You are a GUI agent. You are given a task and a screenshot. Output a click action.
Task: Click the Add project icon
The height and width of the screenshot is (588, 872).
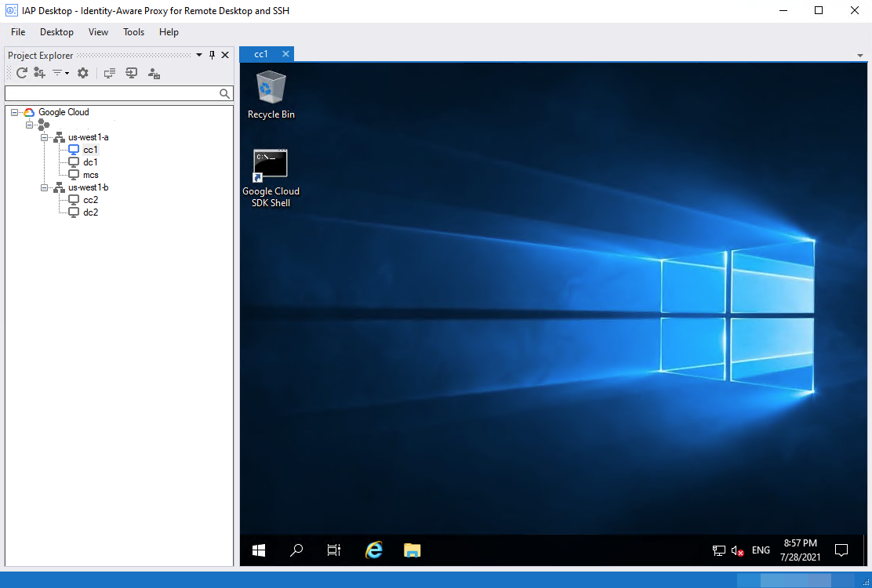40,73
